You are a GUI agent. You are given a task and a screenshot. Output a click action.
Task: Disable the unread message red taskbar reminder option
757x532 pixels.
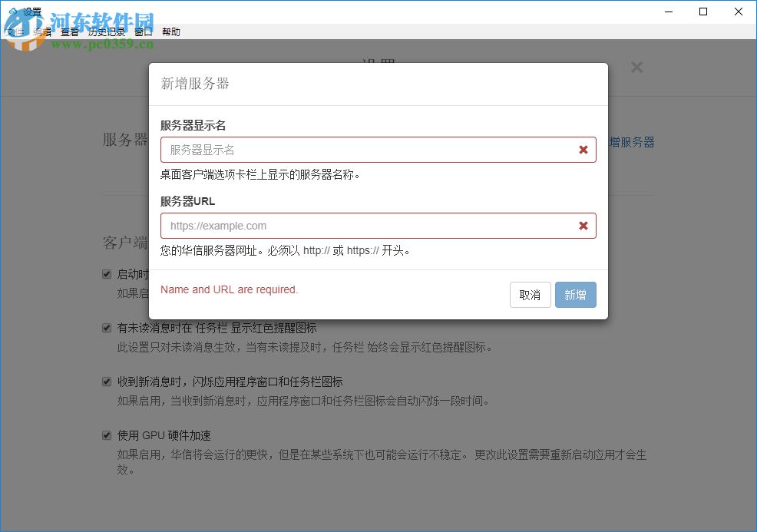106,328
